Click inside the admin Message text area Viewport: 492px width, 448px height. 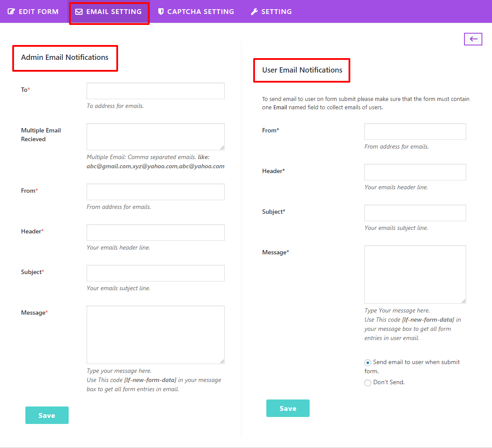pos(156,334)
